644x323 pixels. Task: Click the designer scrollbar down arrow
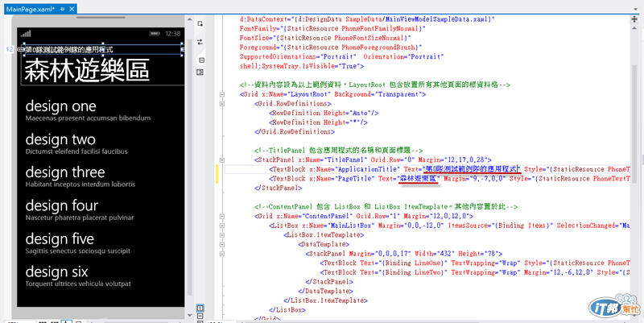pos(189,316)
